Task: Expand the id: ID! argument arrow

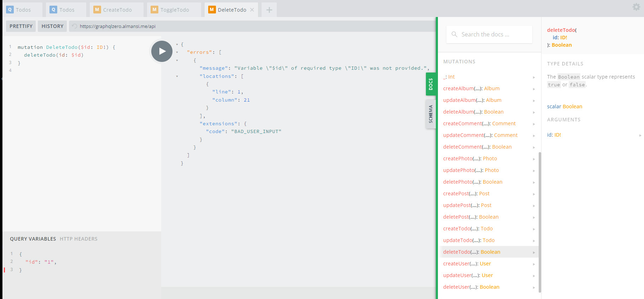Action: tap(640, 135)
